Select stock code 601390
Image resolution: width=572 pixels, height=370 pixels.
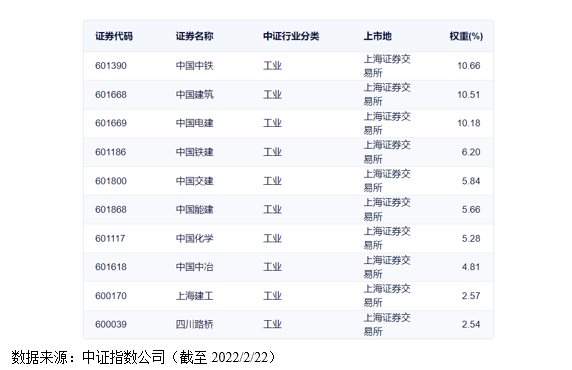tap(111, 66)
